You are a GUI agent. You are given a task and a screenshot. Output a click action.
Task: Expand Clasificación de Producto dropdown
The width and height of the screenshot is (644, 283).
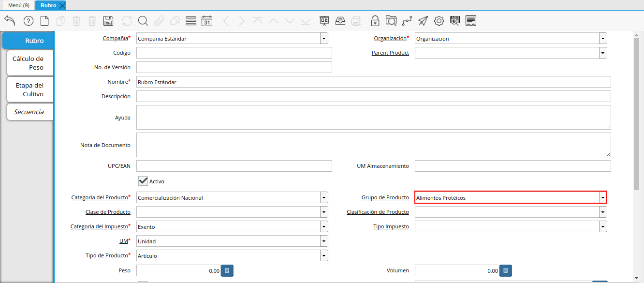pyautogui.click(x=603, y=212)
